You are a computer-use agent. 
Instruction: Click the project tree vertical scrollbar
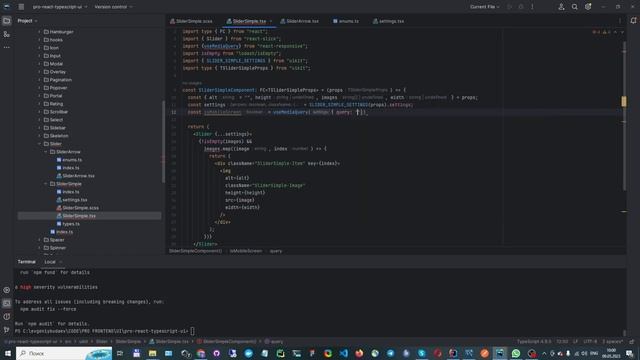click(x=163, y=141)
